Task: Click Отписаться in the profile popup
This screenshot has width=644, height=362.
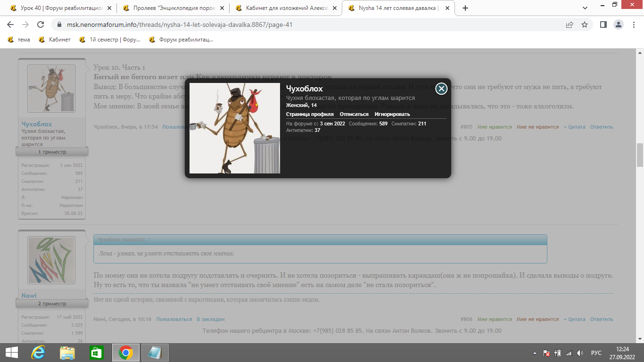Action: tap(354, 114)
